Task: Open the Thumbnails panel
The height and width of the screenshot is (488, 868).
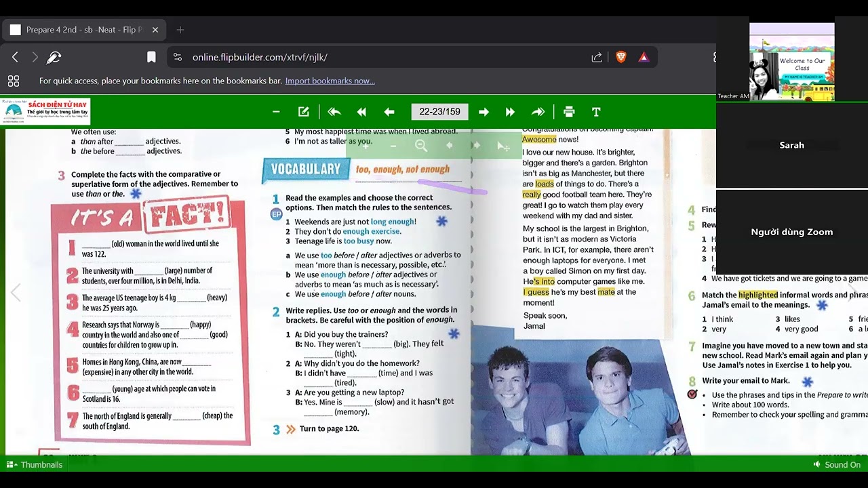Action: pos(35,464)
